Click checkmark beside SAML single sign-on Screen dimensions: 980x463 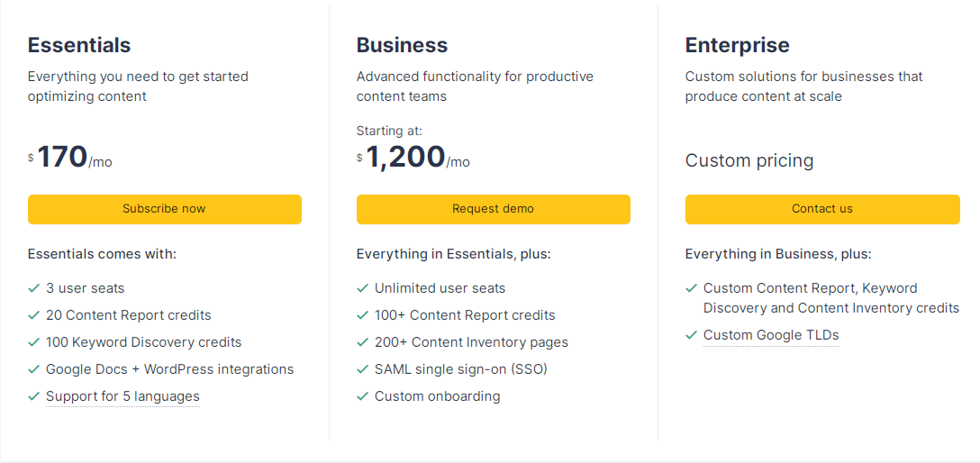pos(363,369)
